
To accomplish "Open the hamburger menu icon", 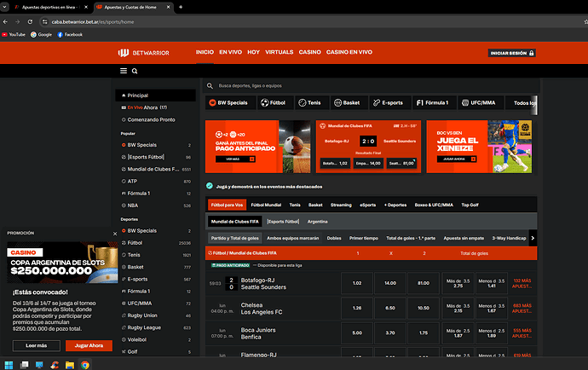I will pyautogui.click(x=124, y=71).
